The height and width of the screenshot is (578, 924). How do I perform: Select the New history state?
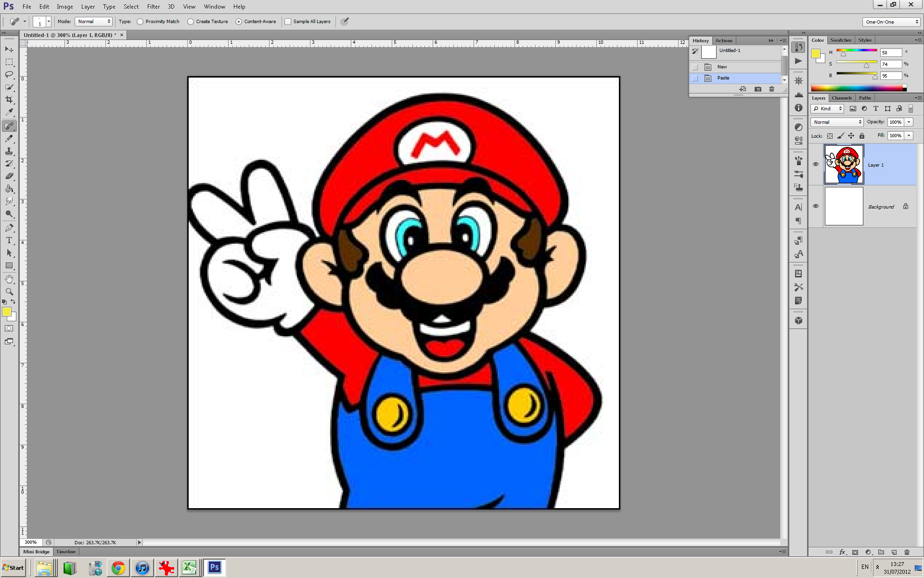coord(735,67)
